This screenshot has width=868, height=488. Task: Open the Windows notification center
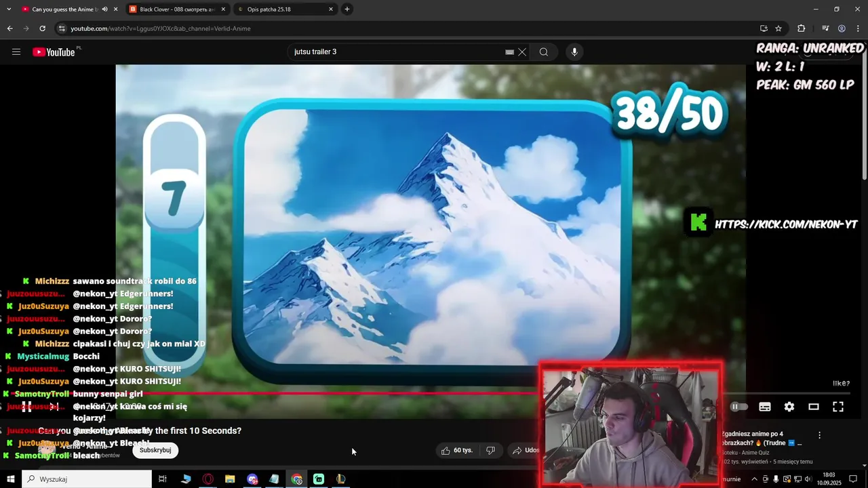(x=853, y=479)
